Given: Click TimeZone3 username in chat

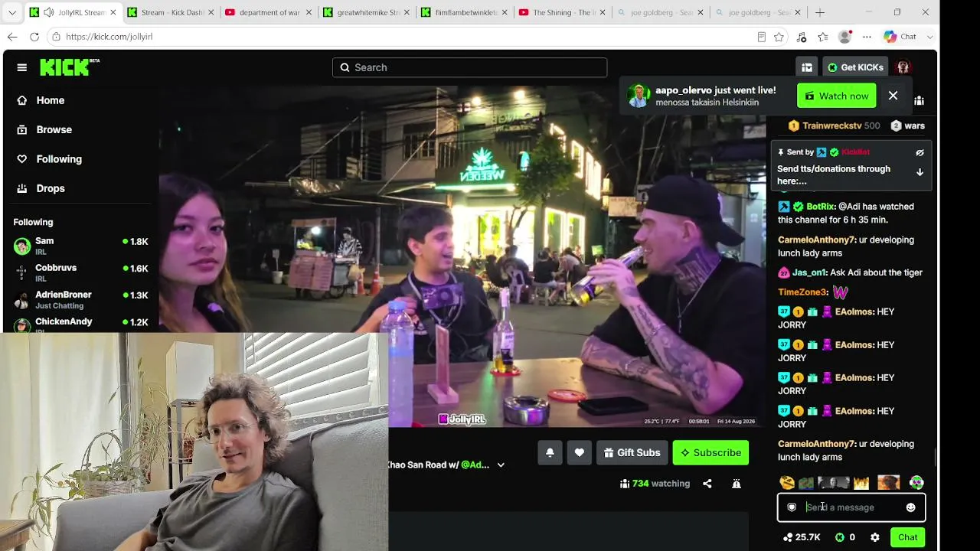Looking at the screenshot, I should coord(802,292).
